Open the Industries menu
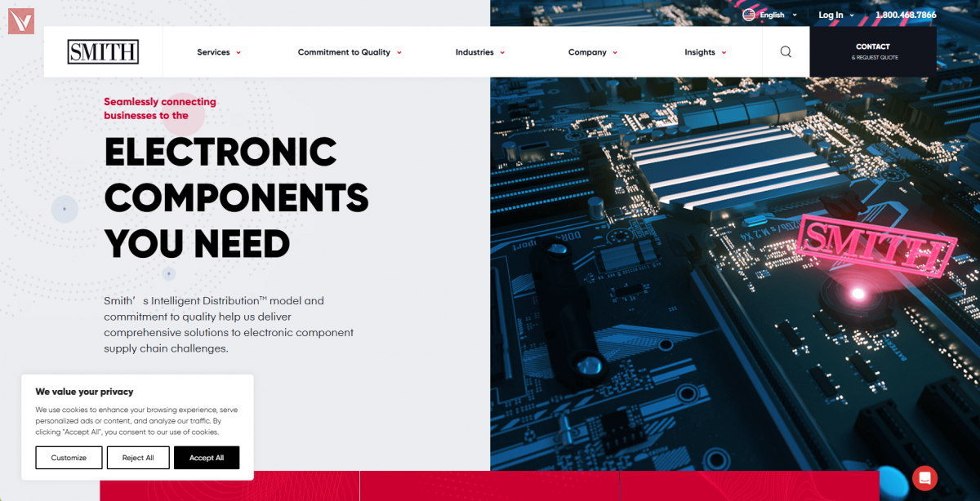Viewport: 980px width, 501px height. point(480,52)
